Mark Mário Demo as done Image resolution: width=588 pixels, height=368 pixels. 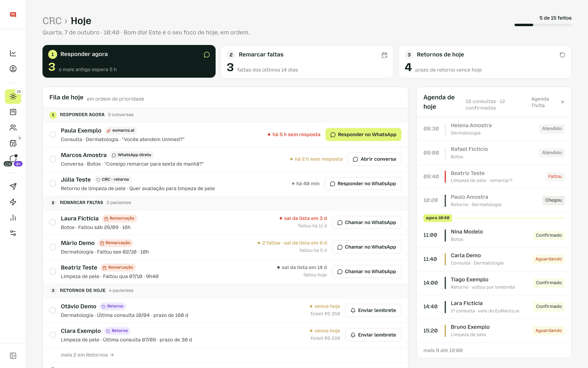[53, 247]
